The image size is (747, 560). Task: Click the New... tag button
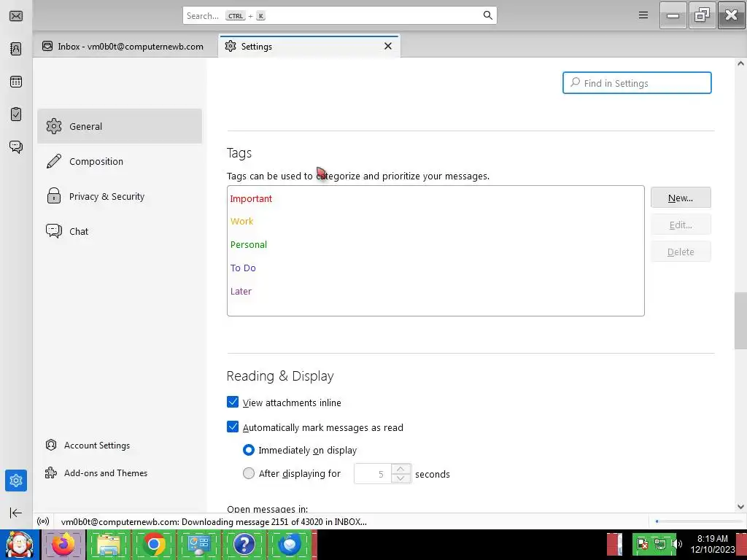click(681, 198)
